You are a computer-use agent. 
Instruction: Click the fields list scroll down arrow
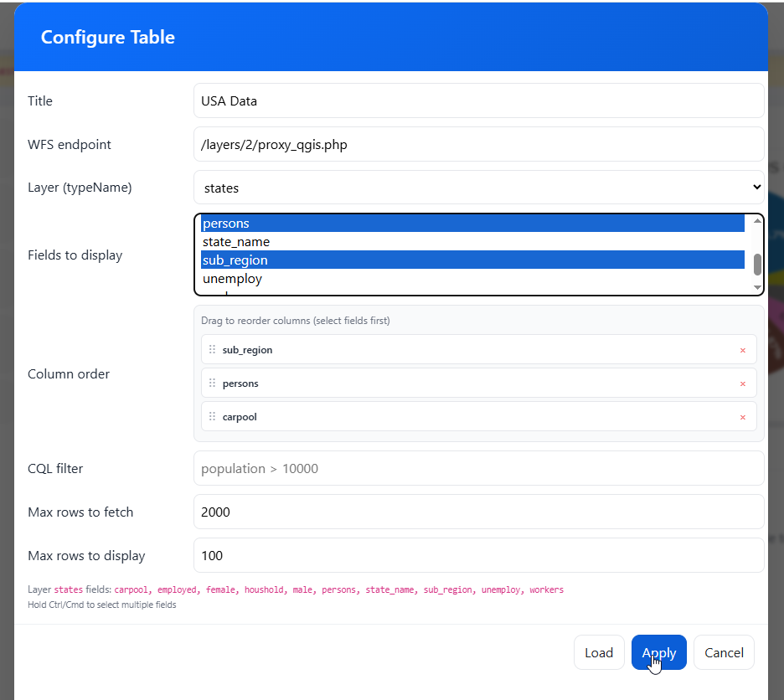pos(757,287)
